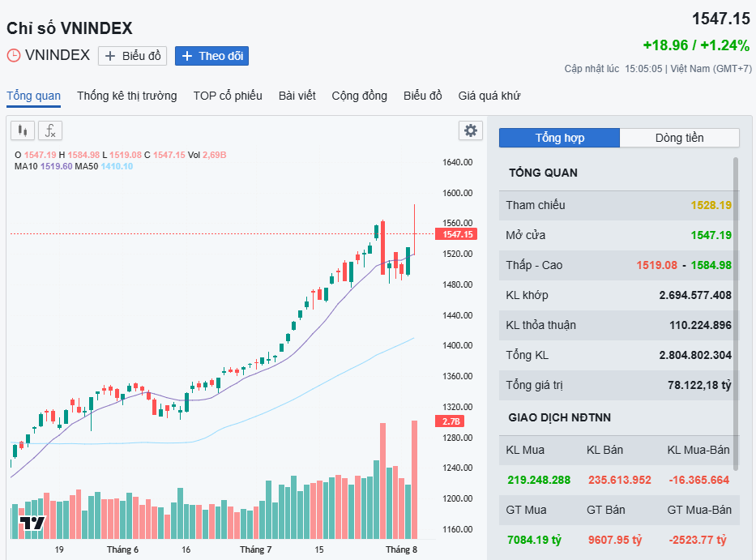The height and width of the screenshot is (560, 756).
Task: Open the Thống kê thị trường tab
Action: [126, 96]
